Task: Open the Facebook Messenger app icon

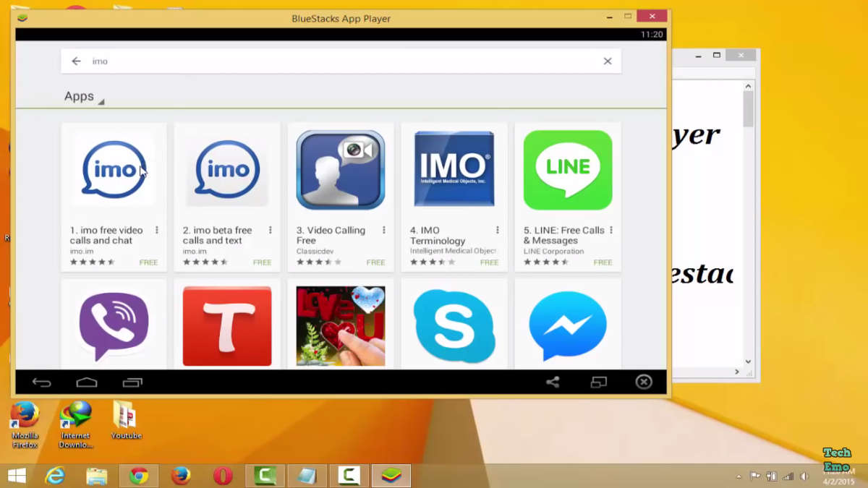Action: click(x=568, y=327)
